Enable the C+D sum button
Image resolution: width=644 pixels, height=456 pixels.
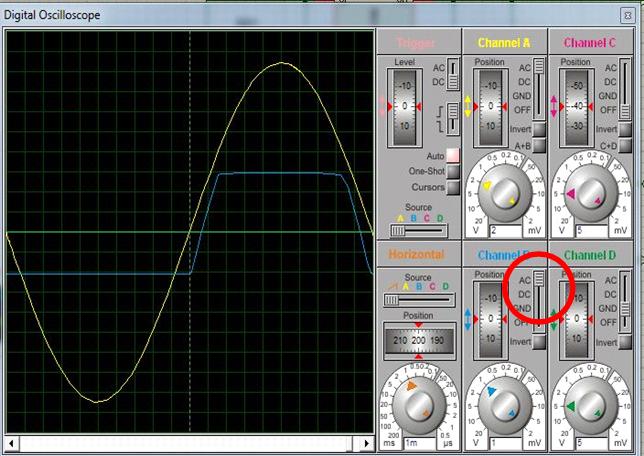[625, 145]
